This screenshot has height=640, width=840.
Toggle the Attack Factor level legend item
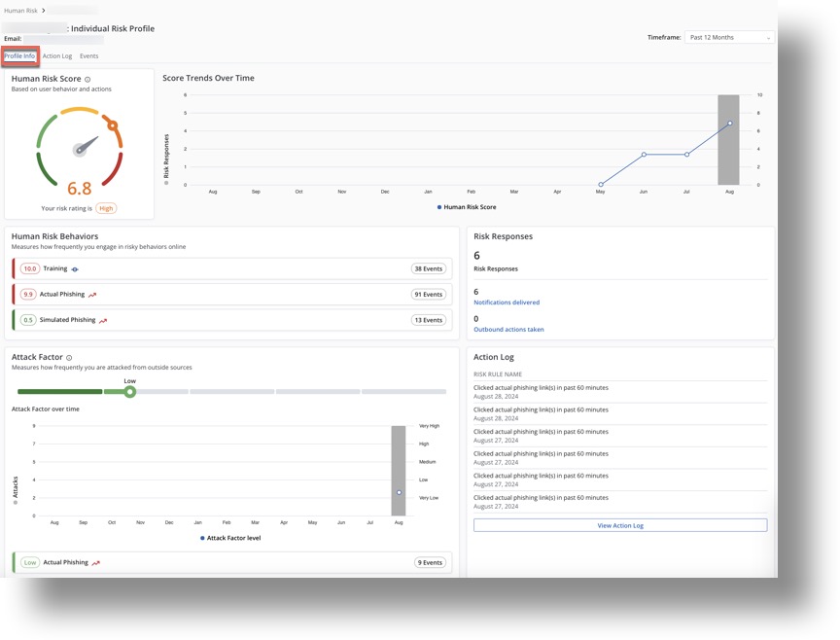point(230,538)
